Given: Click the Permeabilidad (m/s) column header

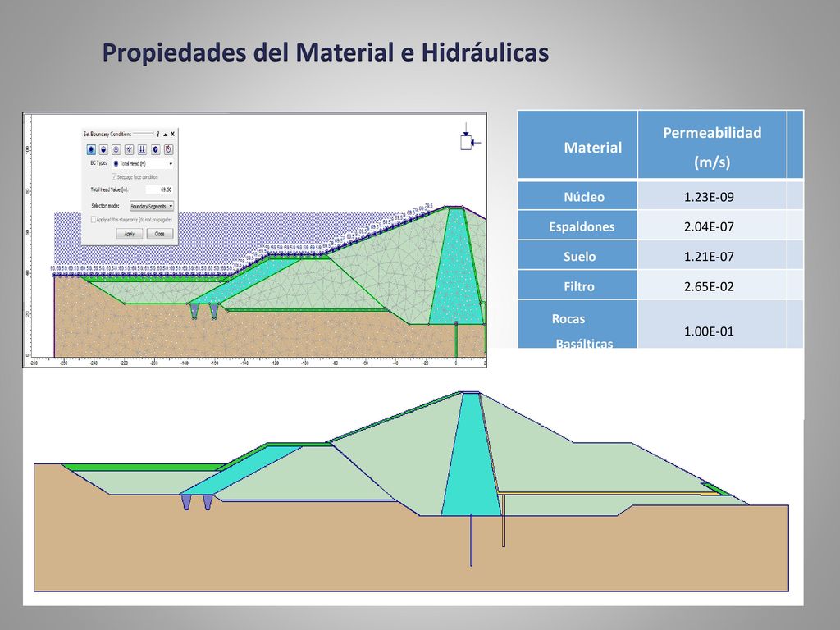Looking at the screenshot, I should pyautogui.click(x=712, y=144).
